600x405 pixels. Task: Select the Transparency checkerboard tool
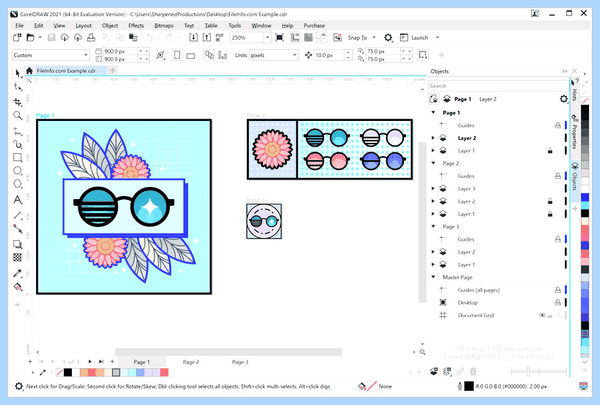pos(17,257)
